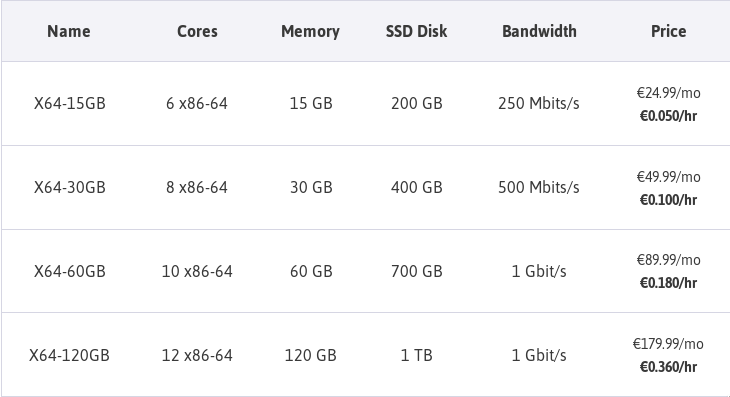Click the €0.360/hr hourly price
Screen dimensions: 730x397
coord(668,367)
